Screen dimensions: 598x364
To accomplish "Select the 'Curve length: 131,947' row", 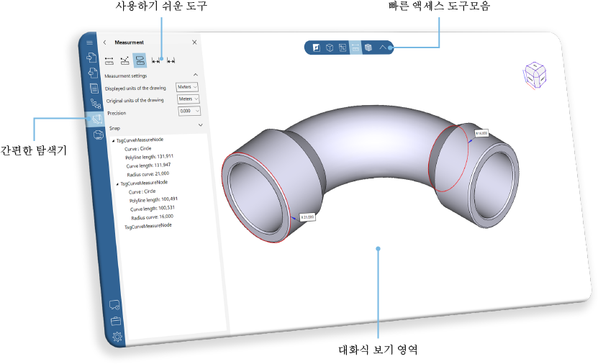I will point(148,165).
